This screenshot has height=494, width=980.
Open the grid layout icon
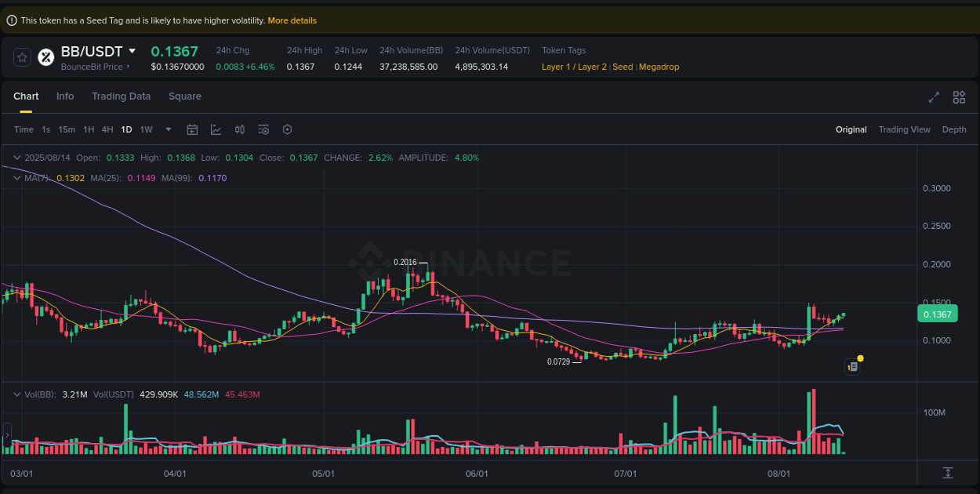pos(959,97)
